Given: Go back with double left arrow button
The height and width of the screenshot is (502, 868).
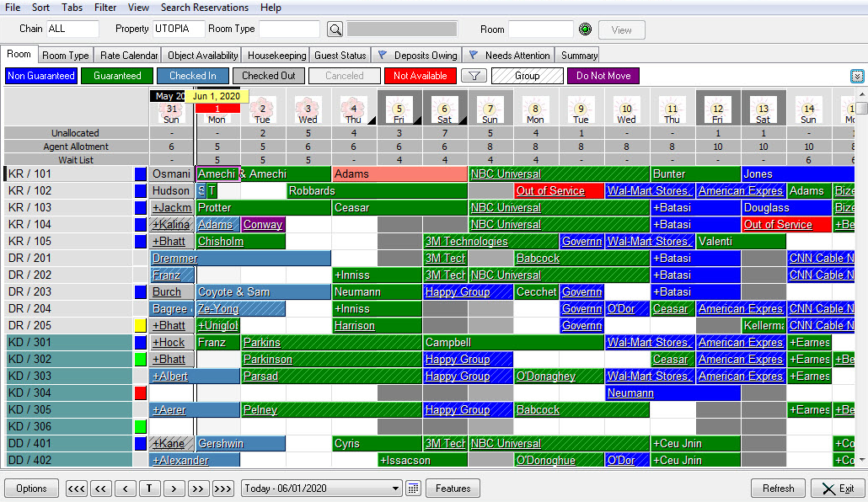Looking at the screenshot, I should click(x=100, y=489).
